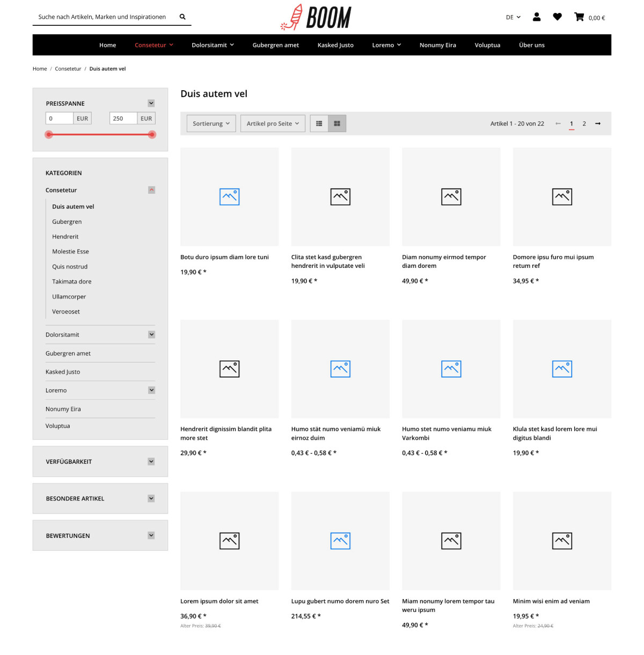
Task: Open Über uns navigation item
Action: (532, 45)
